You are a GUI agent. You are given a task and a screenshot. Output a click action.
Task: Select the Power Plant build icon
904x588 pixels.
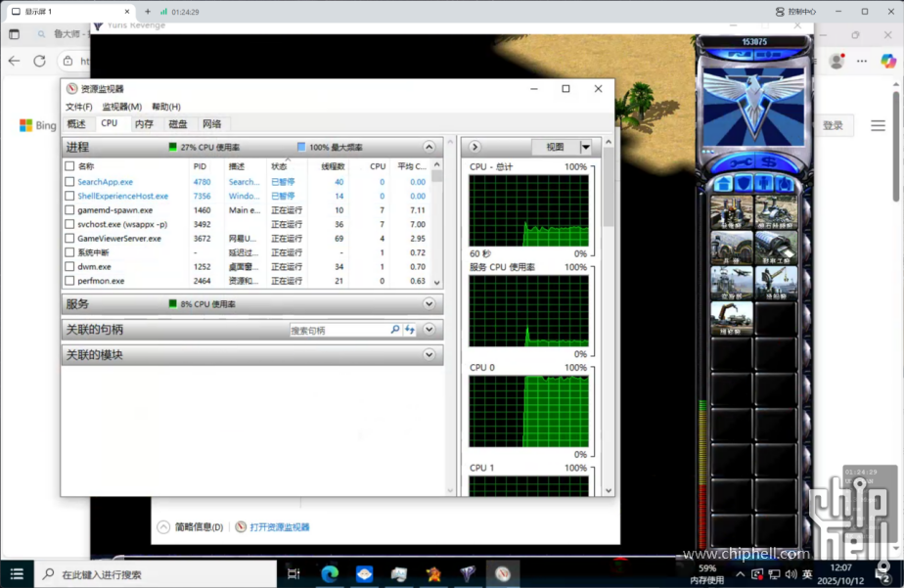coord(731,212)
